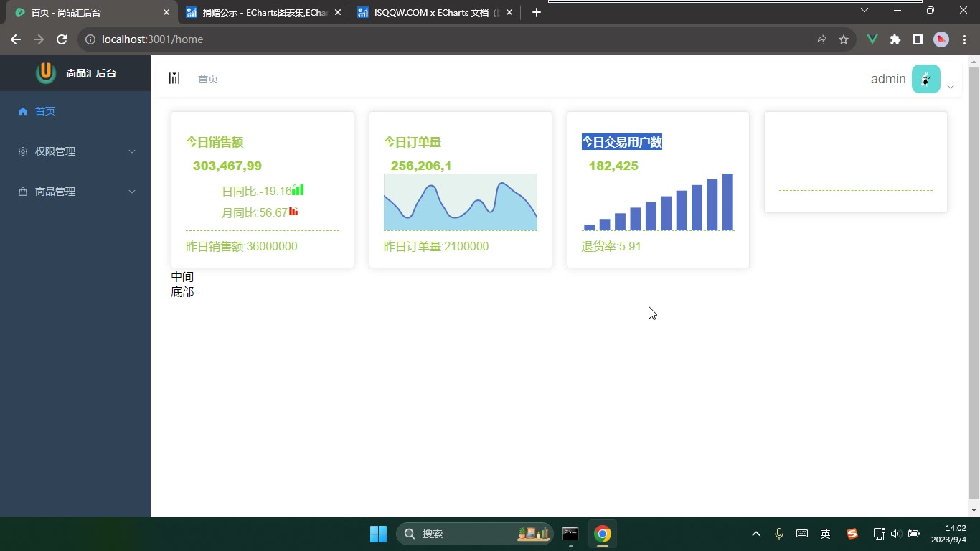Click the 303,467,99 sales value

(227, 166)
